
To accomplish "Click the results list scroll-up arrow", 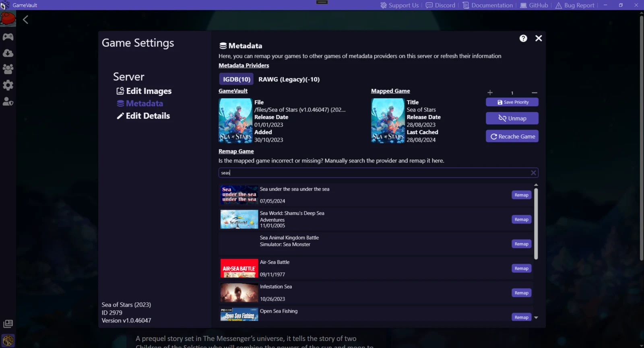I will coord(536,185).
